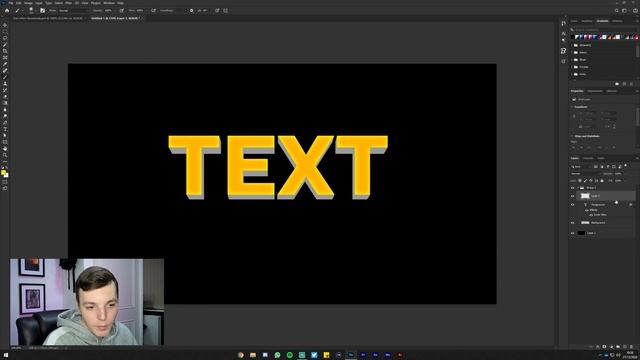Switch to the Swatches tab
This screenshot has height=360, width=640.
pos(587,21)
